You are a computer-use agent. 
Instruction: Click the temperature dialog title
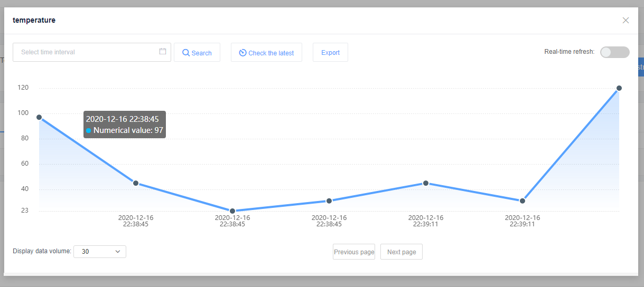[x=34, y=20]
